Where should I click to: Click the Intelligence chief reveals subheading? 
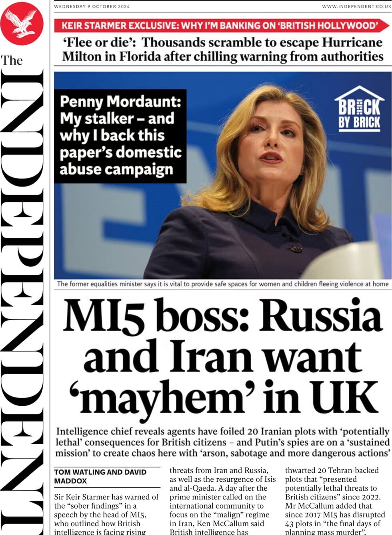tap(222, 442)
